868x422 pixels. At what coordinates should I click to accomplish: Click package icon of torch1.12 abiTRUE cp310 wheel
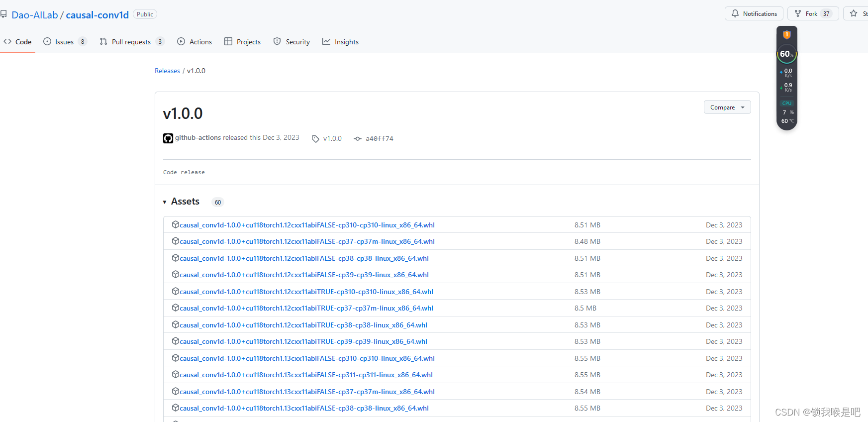pyautogui.click(x=176, y=291)
